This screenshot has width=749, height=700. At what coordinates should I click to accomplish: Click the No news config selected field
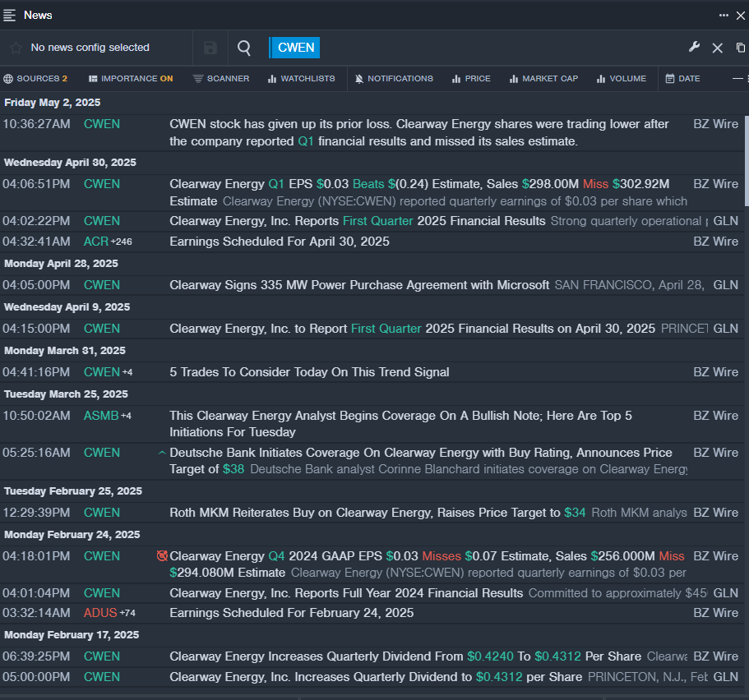click(x=90, y=48)
